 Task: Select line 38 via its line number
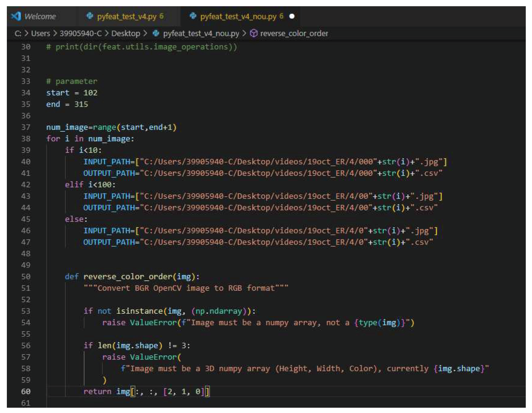[26, 139]
